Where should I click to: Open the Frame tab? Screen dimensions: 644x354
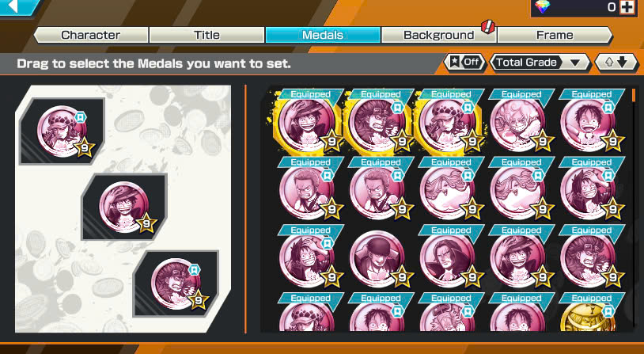point(555,35)
